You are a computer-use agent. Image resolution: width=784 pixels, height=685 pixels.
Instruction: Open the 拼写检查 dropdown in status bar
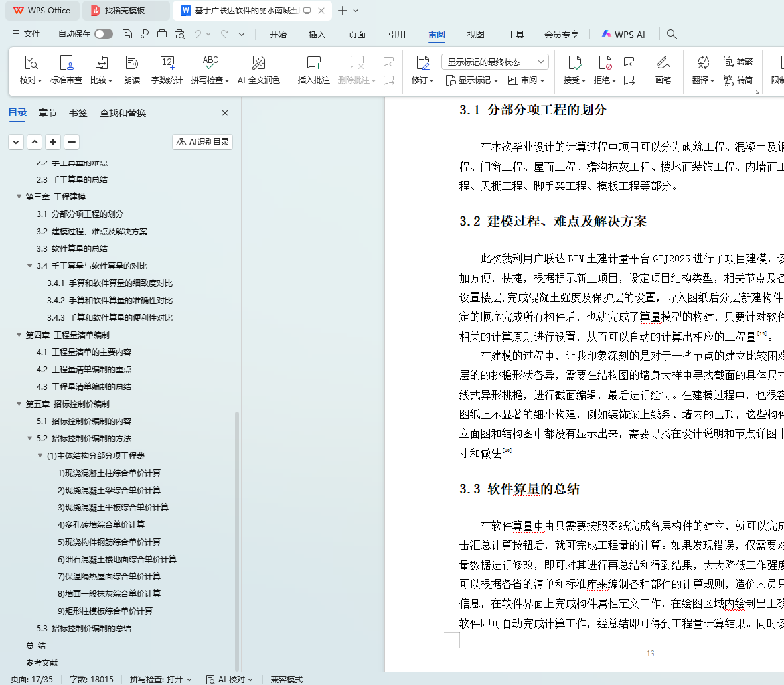pos(161,679)
